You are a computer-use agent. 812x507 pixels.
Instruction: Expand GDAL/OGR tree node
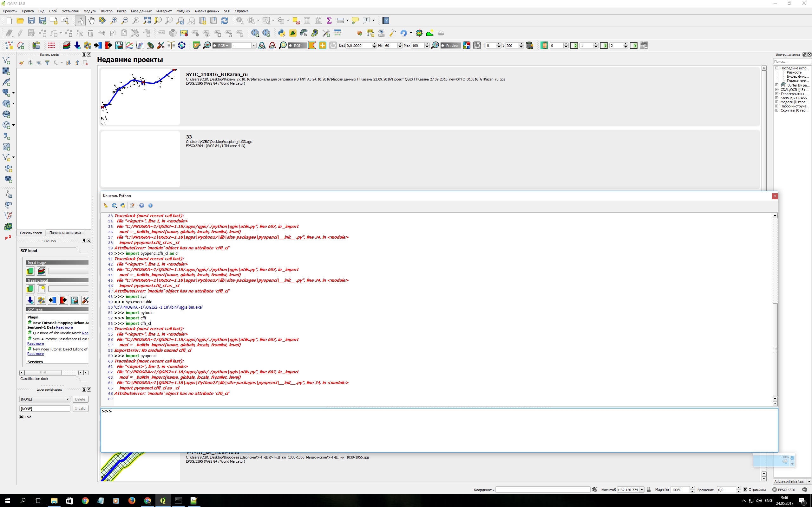[776, 90]
